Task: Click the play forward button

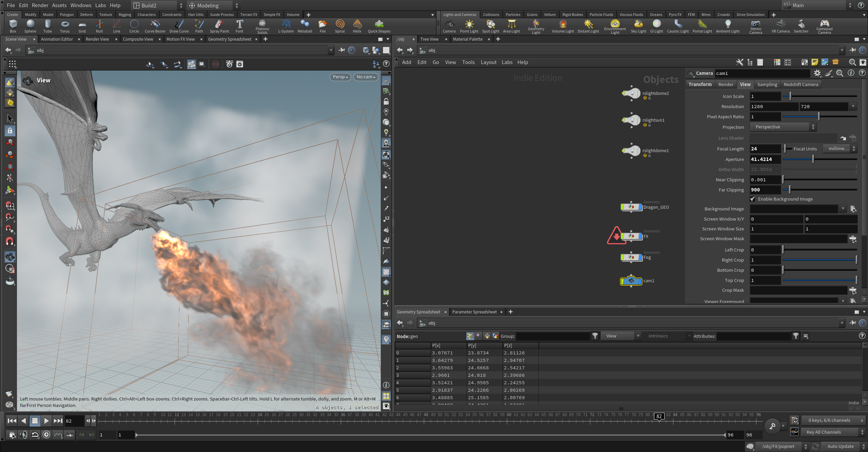Action: 46,421
